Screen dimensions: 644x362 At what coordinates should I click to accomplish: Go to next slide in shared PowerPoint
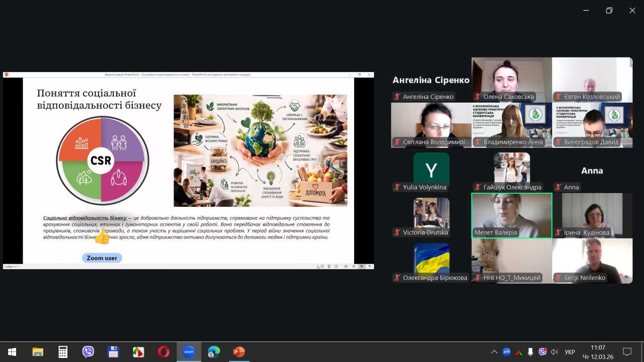(336, 266)
